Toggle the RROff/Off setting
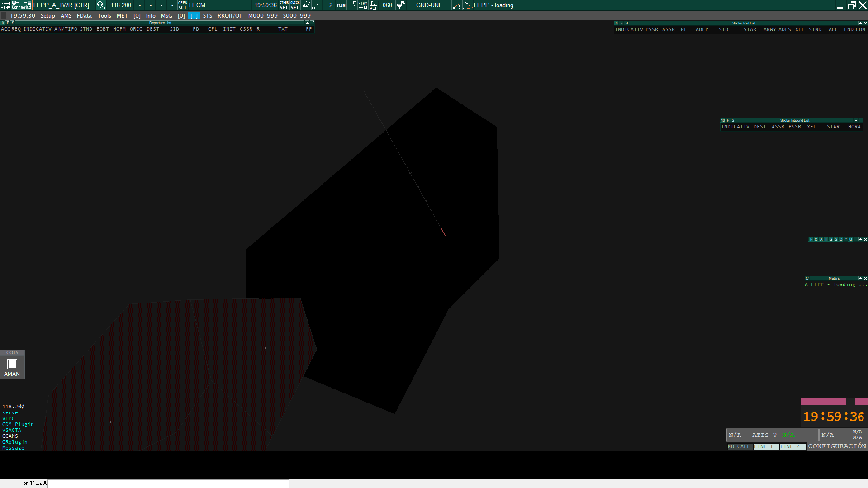 point(230,15)
